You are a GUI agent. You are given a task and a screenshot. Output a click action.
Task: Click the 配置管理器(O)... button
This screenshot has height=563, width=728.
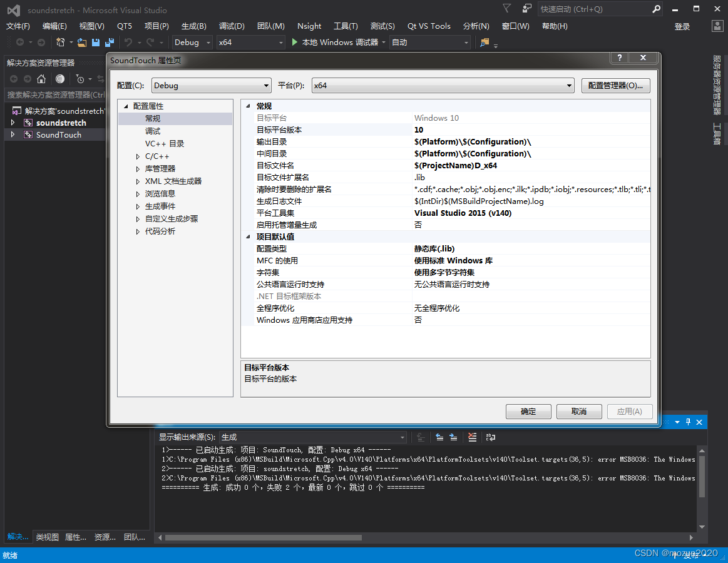coord(616,86)
